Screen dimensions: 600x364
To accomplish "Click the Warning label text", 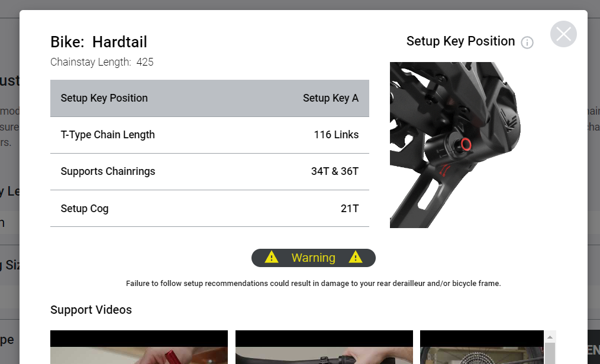I will coord(313,258).
